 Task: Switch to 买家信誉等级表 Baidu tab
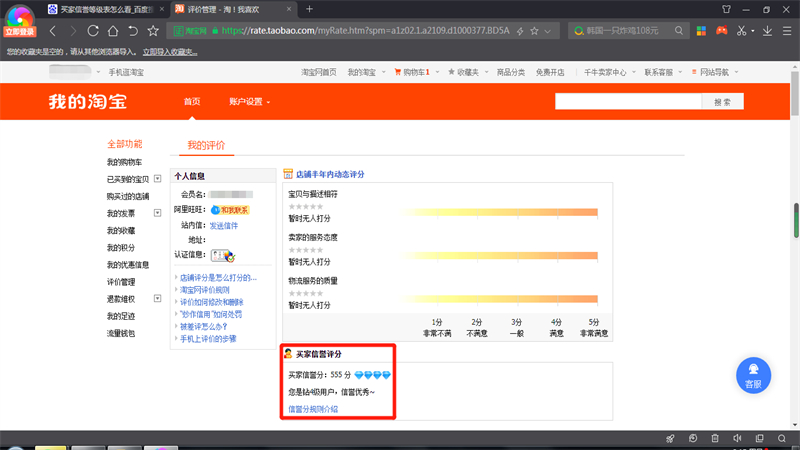(x=106, y=9)
